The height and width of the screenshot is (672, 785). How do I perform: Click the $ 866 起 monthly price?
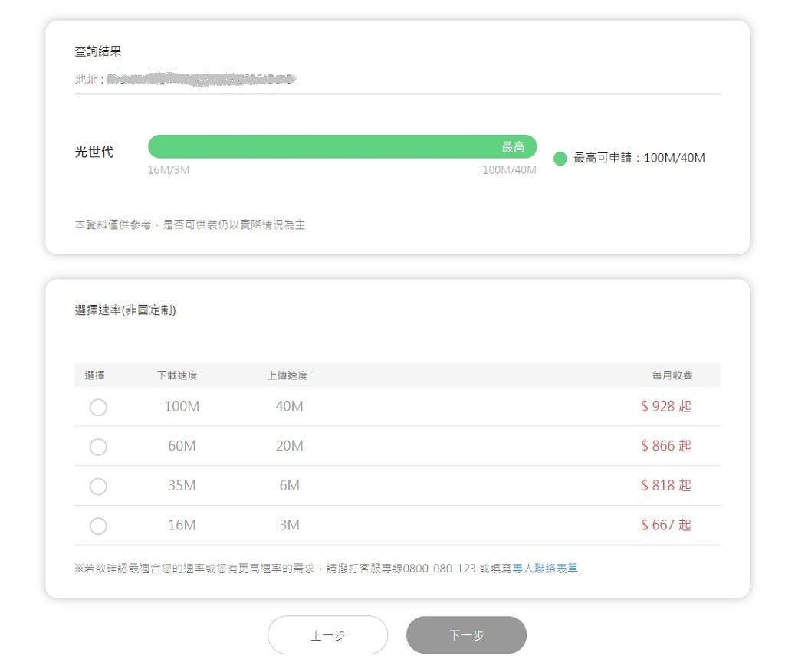pyautogui.click(x=665, y=446)
